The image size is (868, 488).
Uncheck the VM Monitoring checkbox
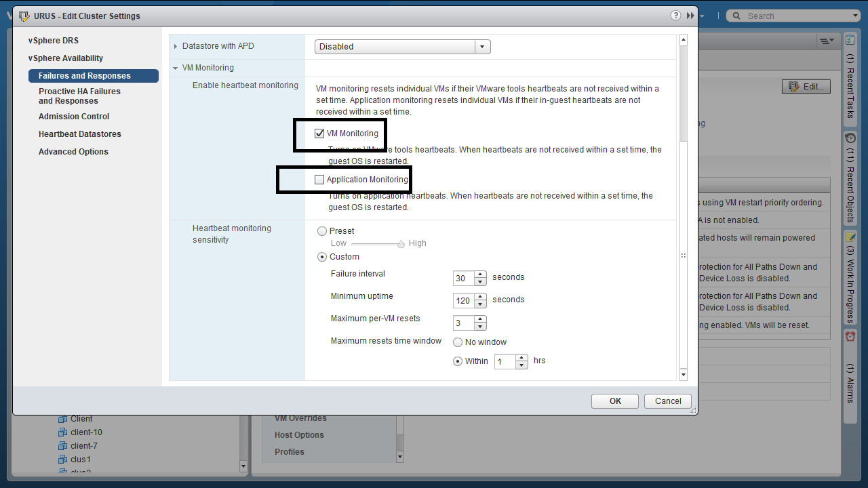319,134
